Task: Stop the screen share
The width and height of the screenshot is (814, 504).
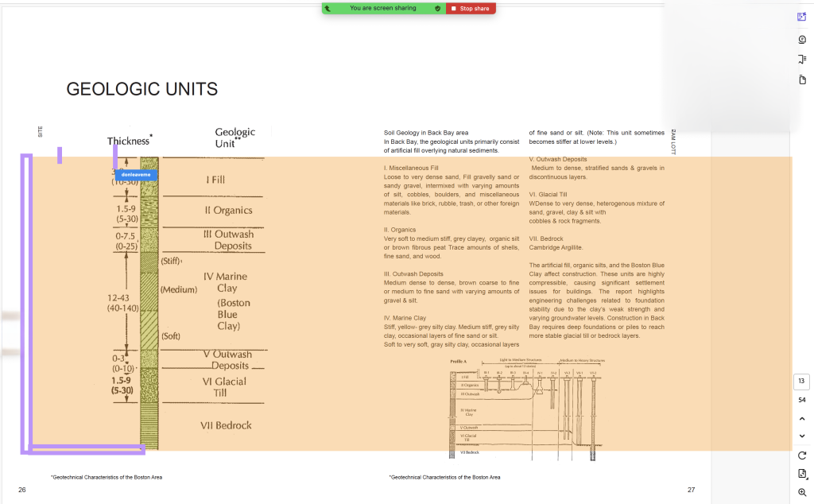Action: [471, 8]
